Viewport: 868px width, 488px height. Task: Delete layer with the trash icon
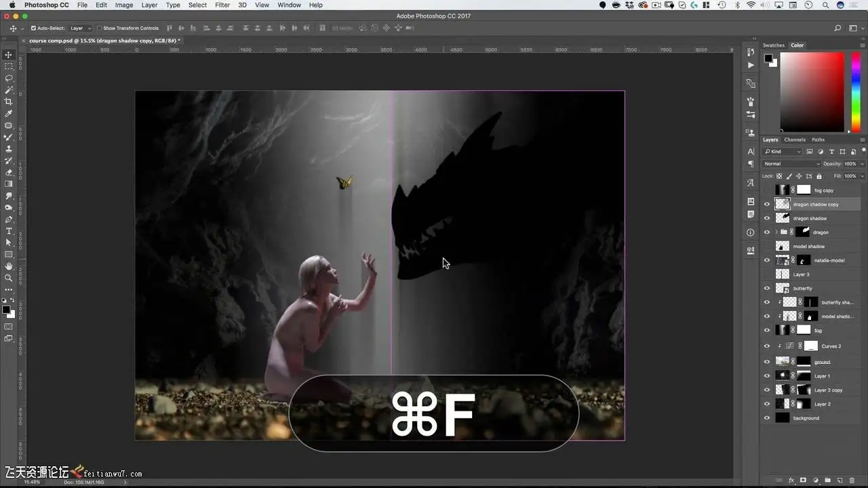click(852, 480)
